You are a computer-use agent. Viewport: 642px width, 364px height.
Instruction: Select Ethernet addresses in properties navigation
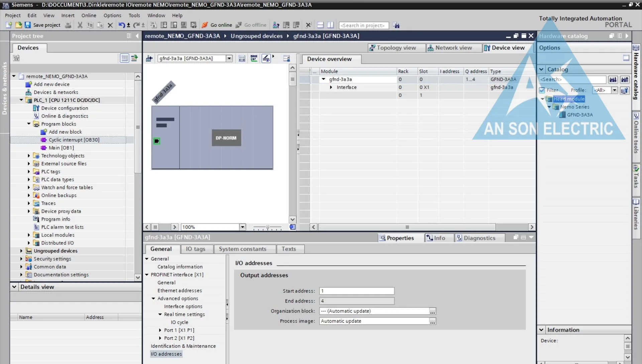pos(180,291)
